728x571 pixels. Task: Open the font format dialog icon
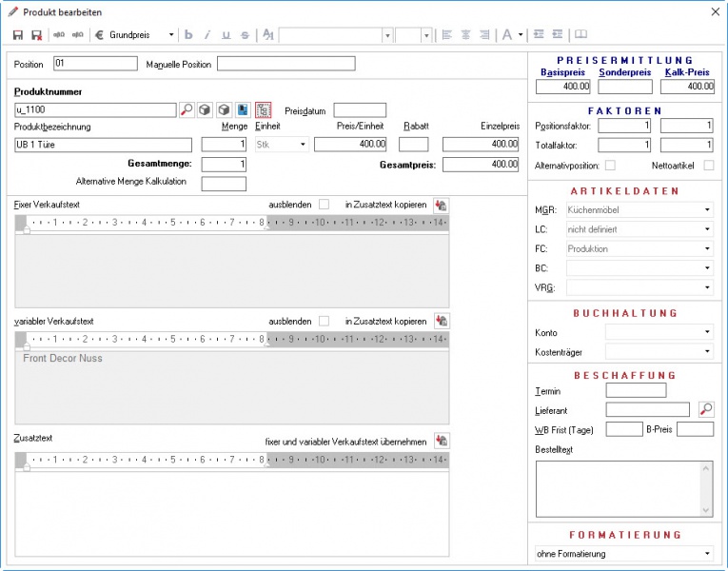click(x=268, y=34)
